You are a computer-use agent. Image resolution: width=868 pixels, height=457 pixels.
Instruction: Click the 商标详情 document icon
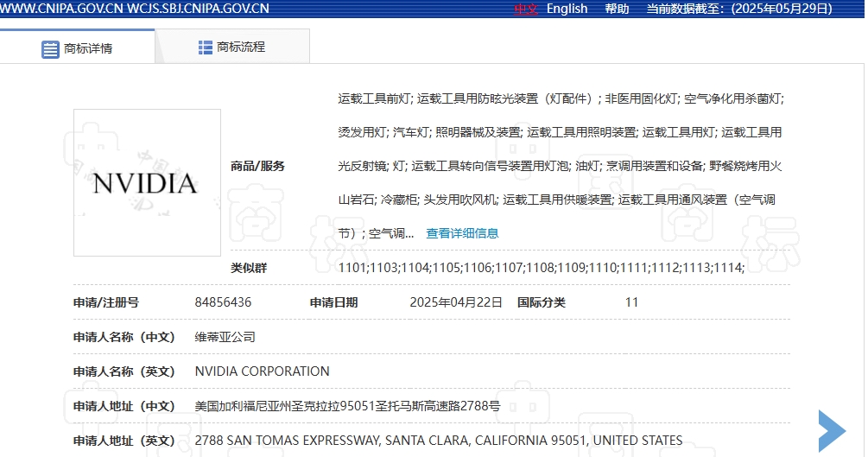pos(50,49)
